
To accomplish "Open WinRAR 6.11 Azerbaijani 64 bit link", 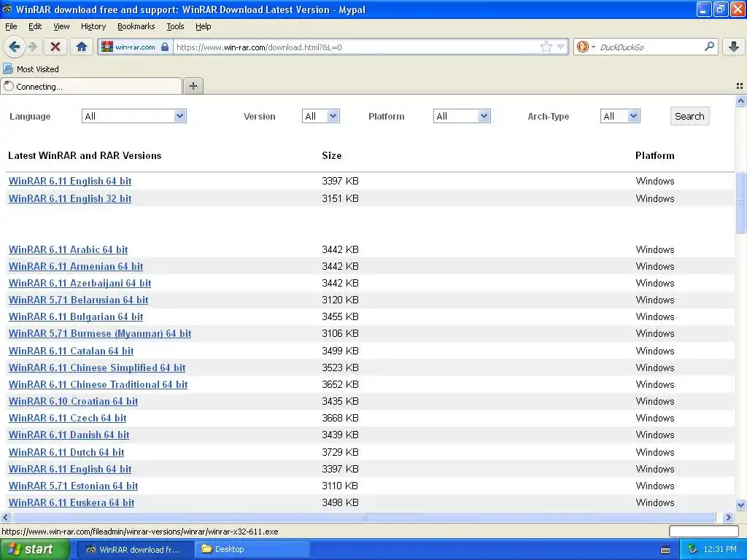I will point(80,283).
